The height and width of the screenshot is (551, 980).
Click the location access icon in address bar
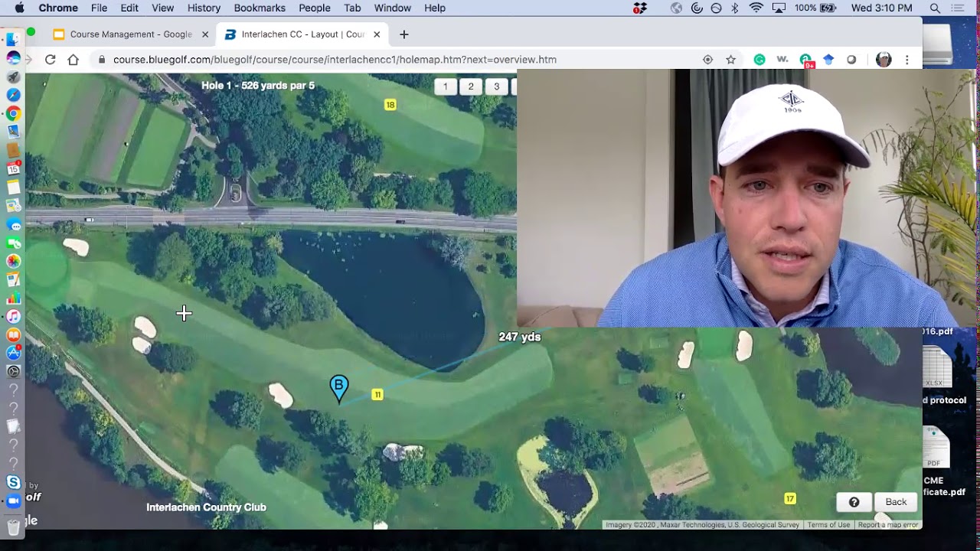pos(707,60)
